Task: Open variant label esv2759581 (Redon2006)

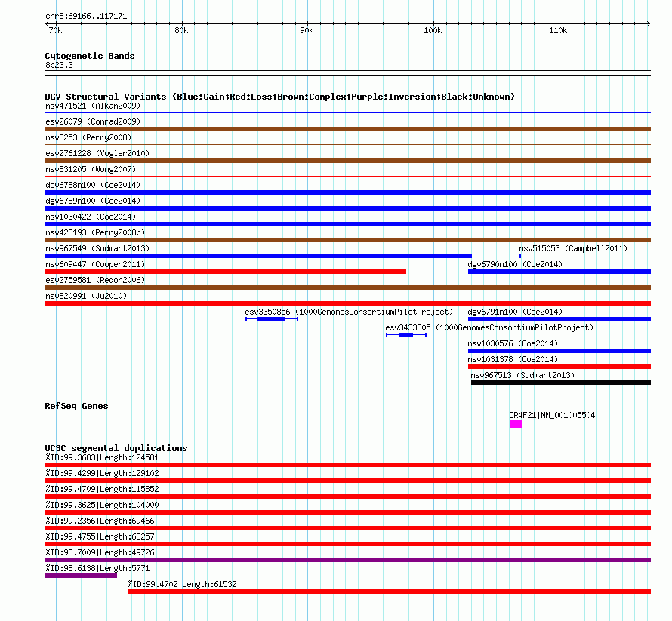Action: click(95, 280)
